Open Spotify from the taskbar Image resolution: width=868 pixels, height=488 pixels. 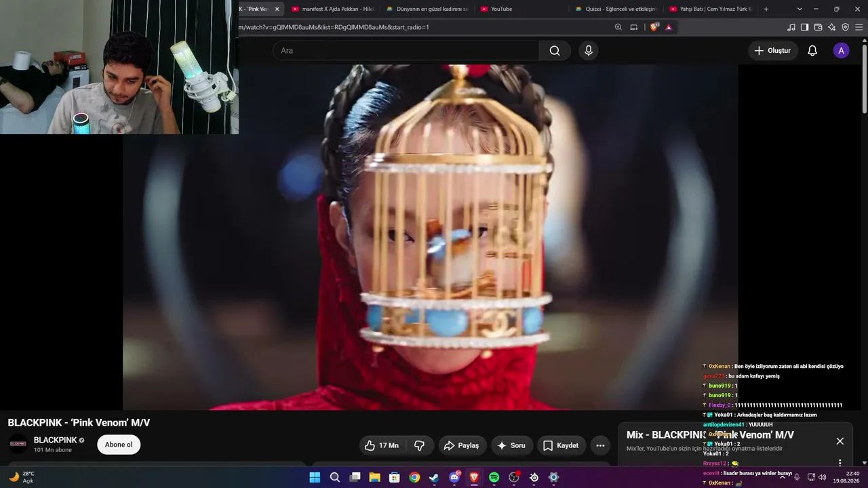click(x=494, y=477)
